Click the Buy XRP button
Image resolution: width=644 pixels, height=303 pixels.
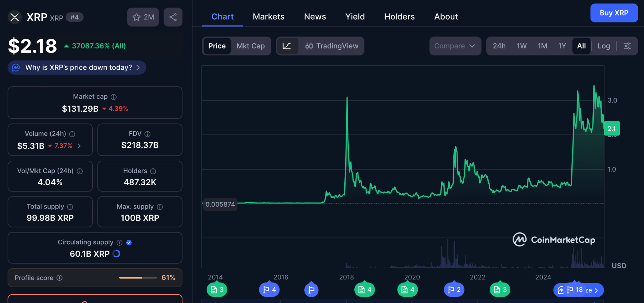pyautogui.click(x=614, y=13)
